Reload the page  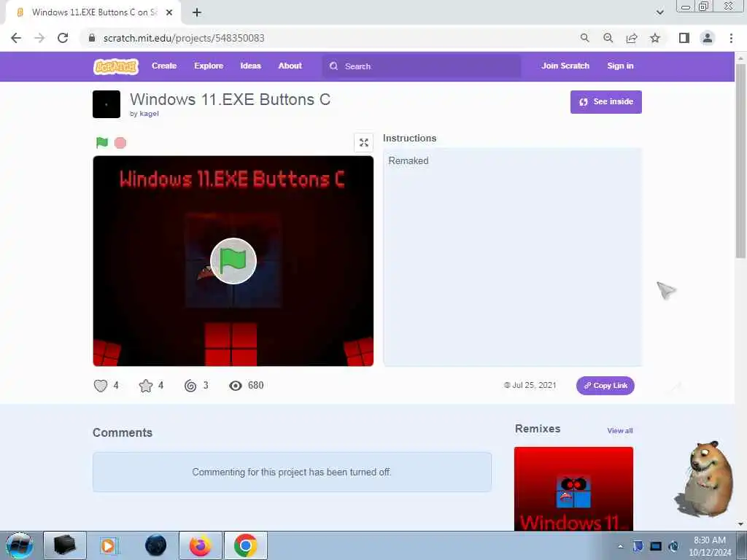[x=63, y=38]
